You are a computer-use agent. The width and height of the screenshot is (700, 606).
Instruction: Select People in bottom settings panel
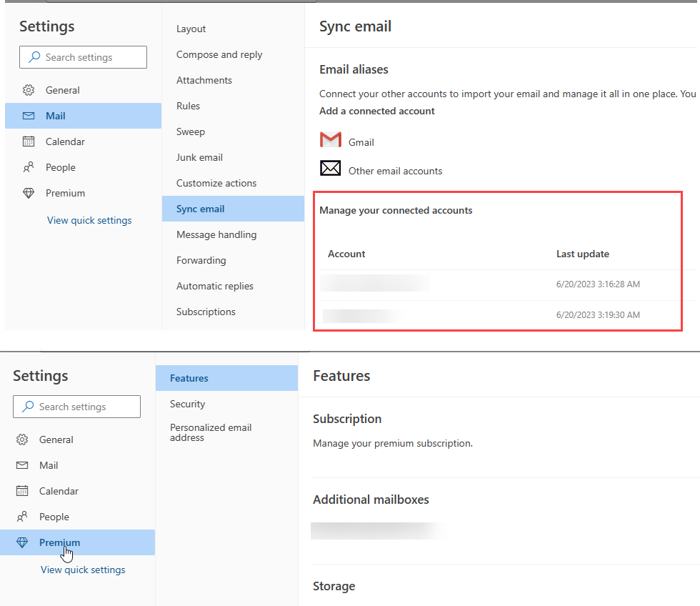54,517
